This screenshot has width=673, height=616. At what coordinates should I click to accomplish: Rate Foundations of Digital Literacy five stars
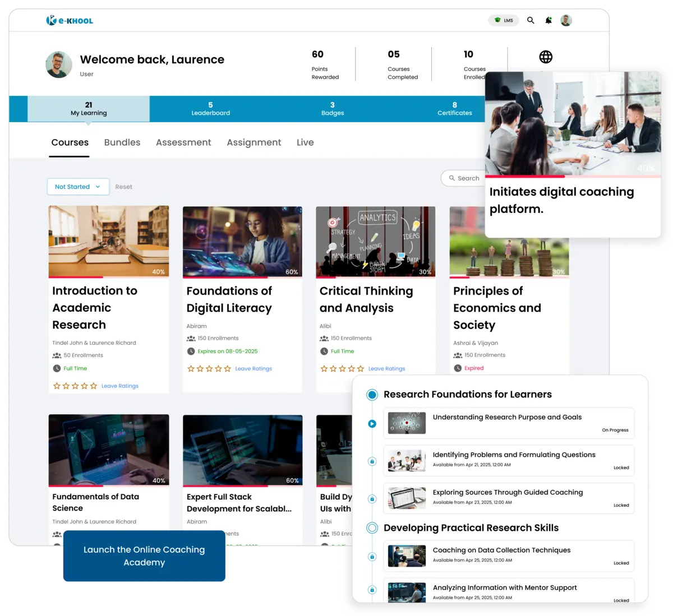(x=228, y=369)
